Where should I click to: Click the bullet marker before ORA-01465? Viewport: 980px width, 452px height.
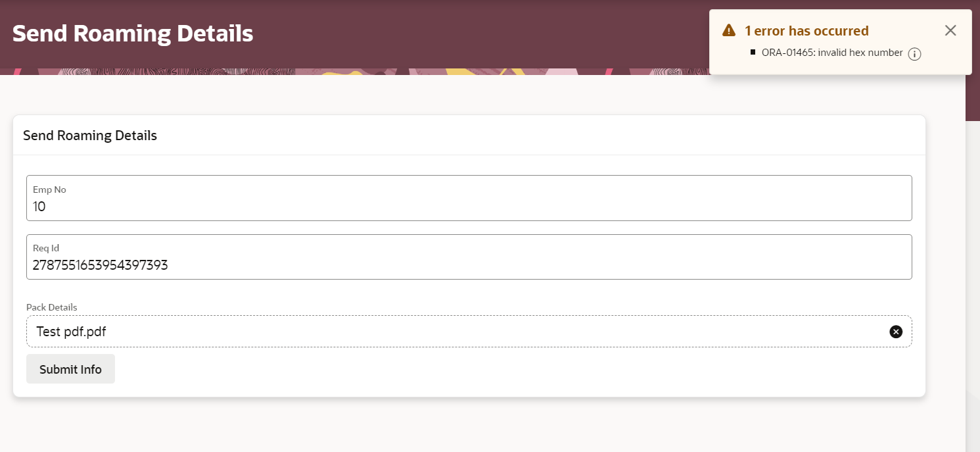(753, 51)
